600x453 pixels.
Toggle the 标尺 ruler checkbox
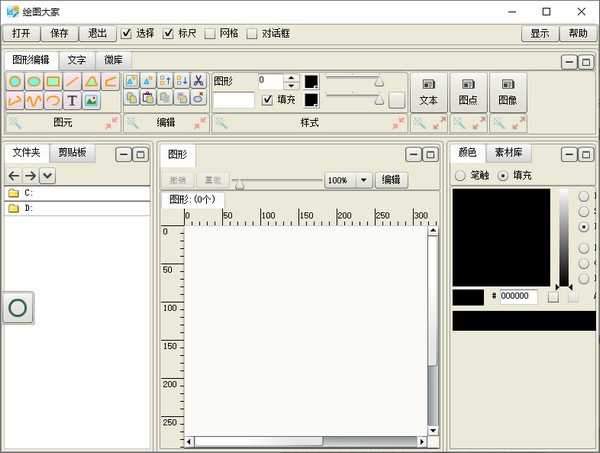(168, 33)
